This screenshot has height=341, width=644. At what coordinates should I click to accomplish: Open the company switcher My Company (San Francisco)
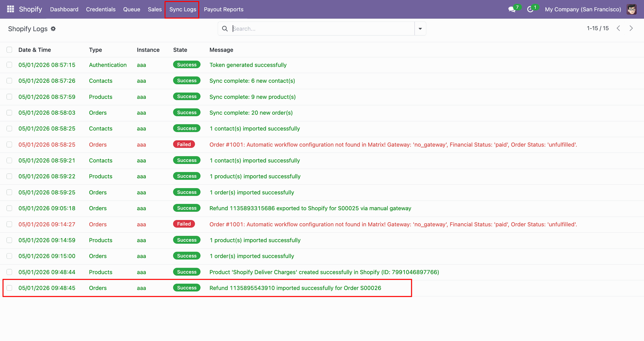pyautogui.click(x=583, y=9)
